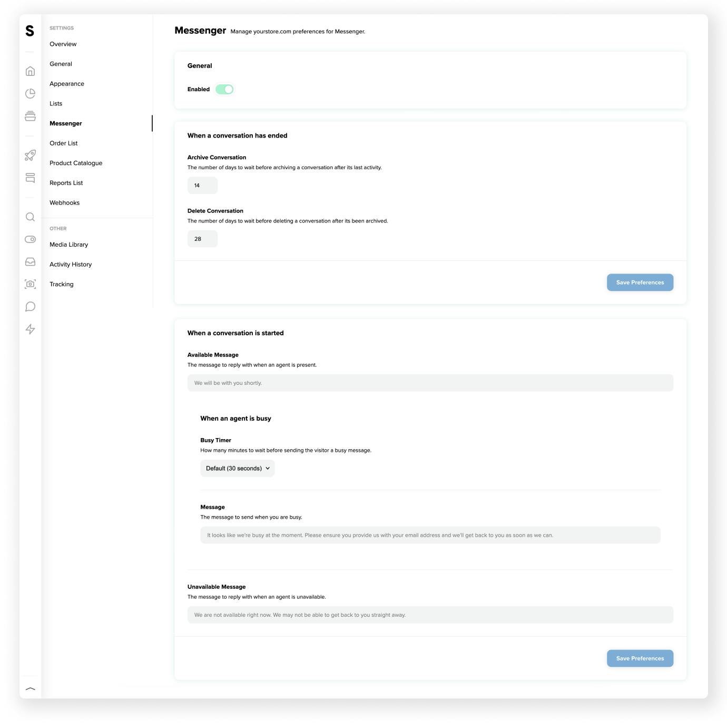Viewport: 727px width, 728px height.
Task: Open the camera capture icon
Action: [x=31, y=284]
